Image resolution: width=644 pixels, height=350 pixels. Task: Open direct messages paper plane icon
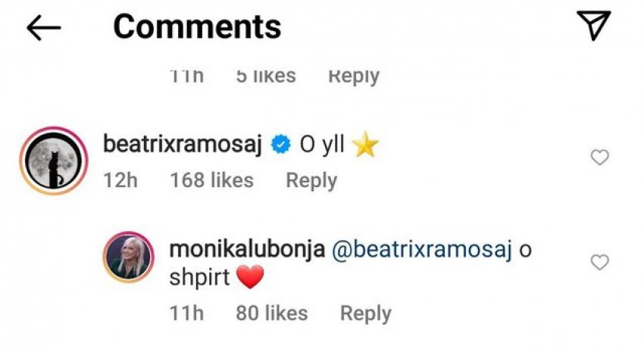click(594, 27)
